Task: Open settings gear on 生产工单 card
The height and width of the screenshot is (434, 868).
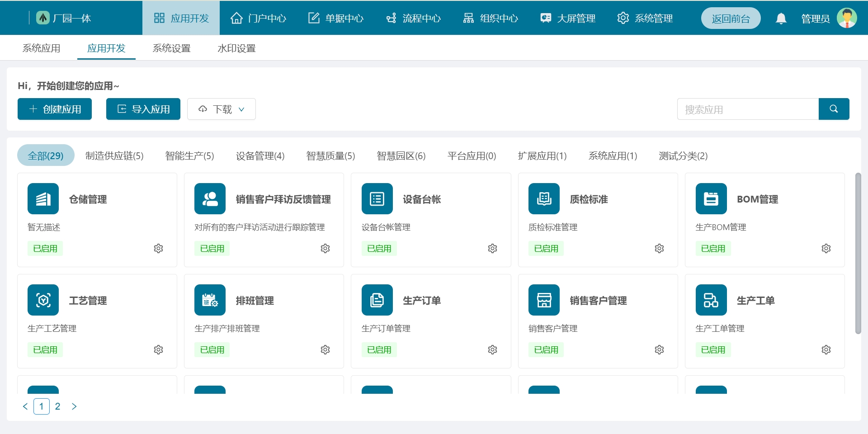Action: (826, 350)
